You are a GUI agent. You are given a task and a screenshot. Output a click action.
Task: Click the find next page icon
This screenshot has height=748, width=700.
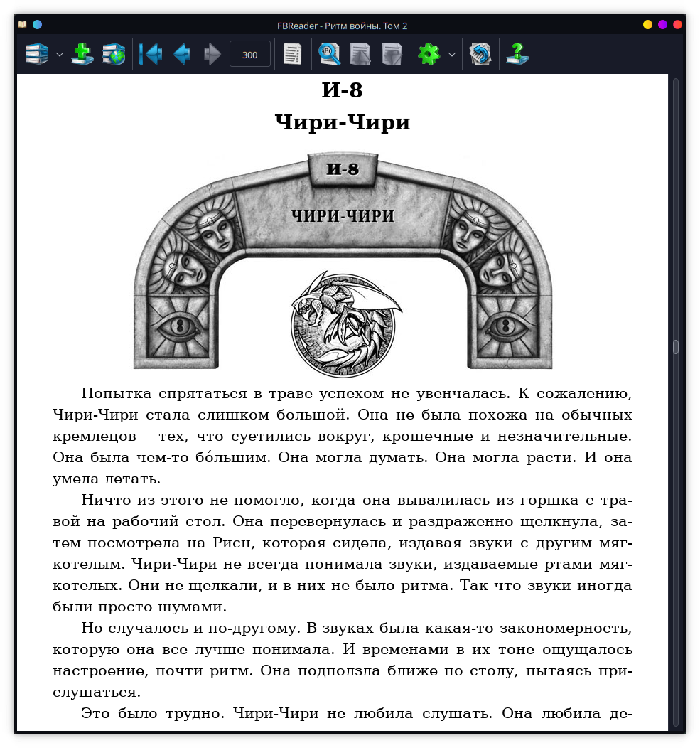coord(392,54)
